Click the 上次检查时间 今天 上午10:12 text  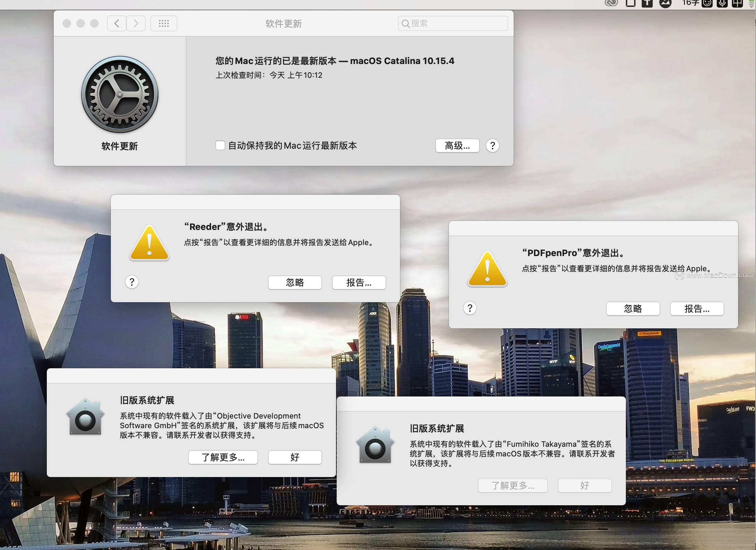[269, 75]
